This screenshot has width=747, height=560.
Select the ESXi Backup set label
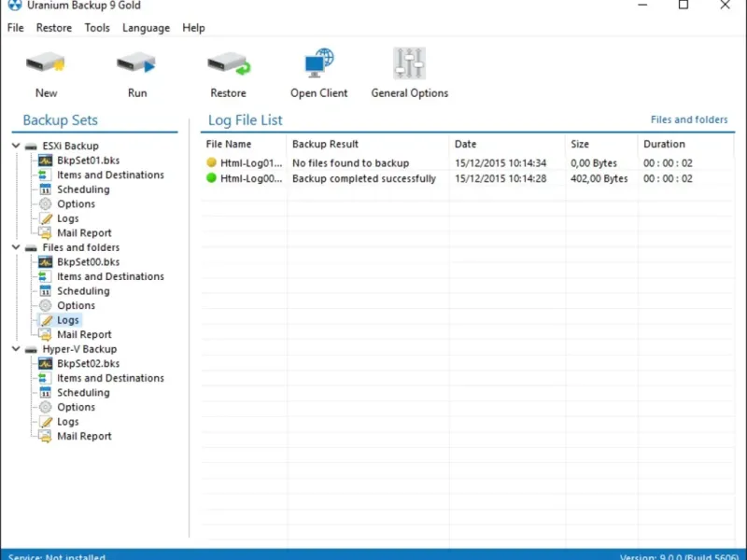tap(71, 146)
